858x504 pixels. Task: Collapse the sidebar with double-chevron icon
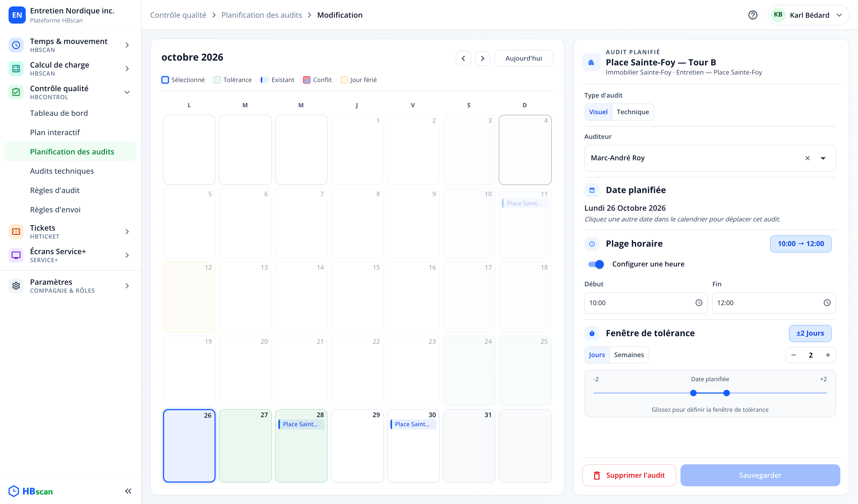[x=128, y=491]
